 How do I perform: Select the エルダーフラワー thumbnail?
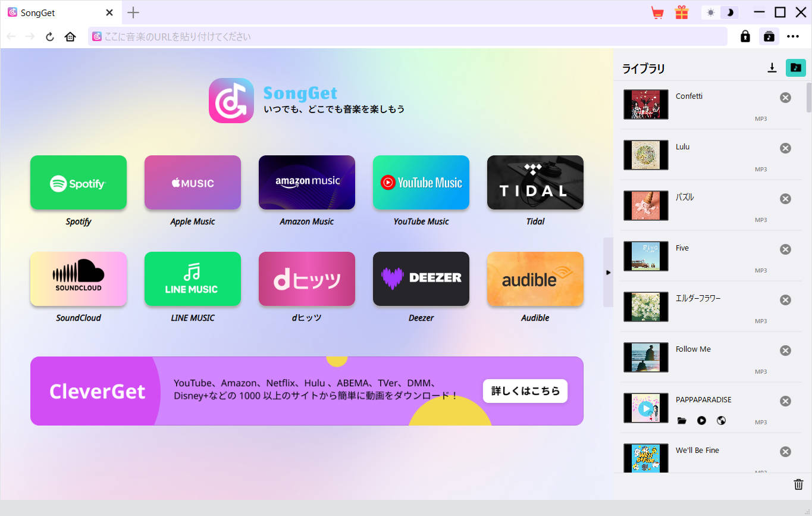click(645, 307)
